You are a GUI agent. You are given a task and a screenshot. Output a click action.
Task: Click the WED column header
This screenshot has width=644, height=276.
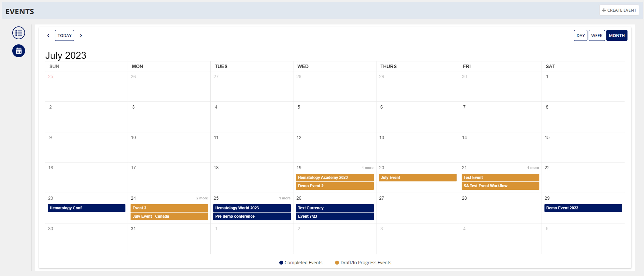pos(303,66)
